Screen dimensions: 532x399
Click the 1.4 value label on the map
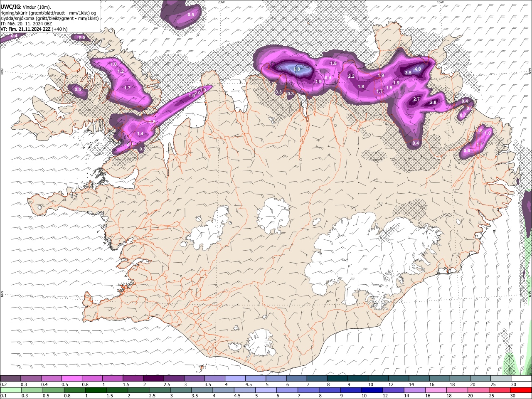point(140,133)
